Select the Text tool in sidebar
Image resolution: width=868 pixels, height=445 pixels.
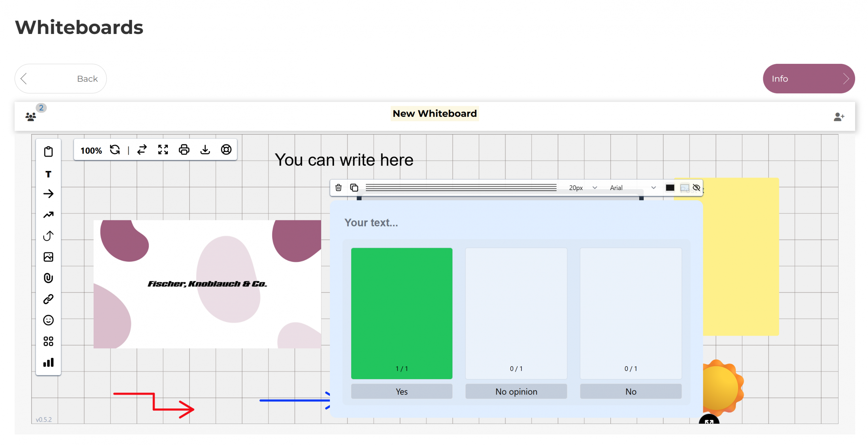48,174
